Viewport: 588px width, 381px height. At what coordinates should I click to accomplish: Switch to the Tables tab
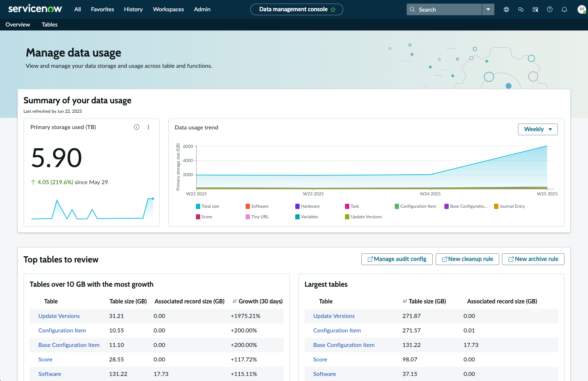(50, 25)
